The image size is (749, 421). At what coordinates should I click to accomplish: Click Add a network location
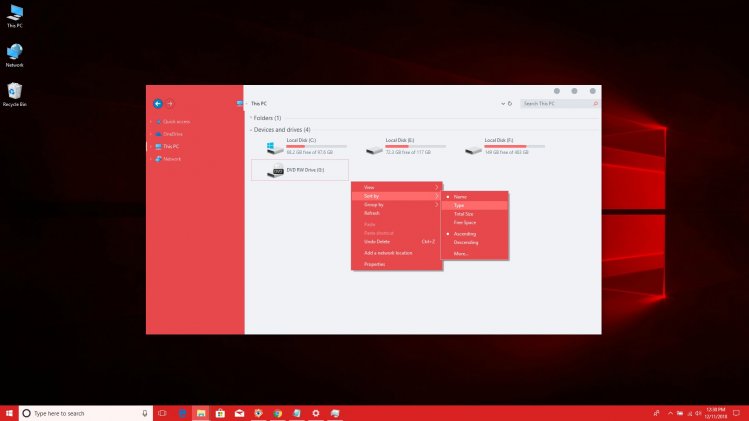(x=389, y=253)
